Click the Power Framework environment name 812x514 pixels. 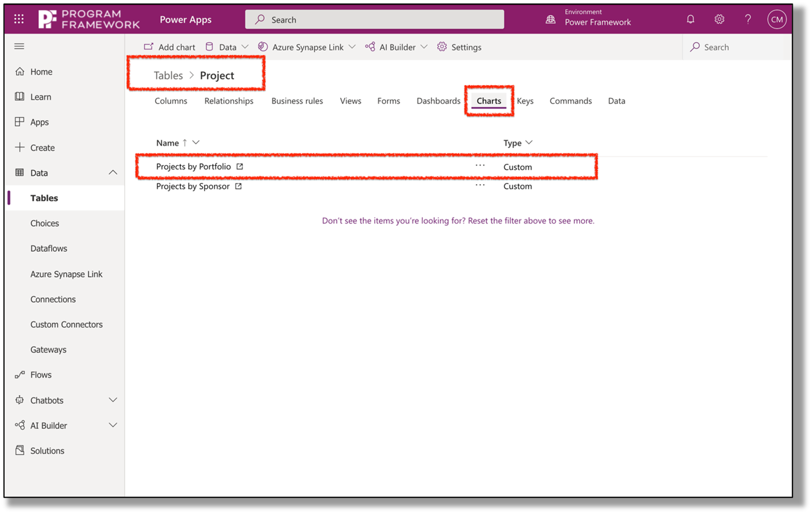[598, 23]
